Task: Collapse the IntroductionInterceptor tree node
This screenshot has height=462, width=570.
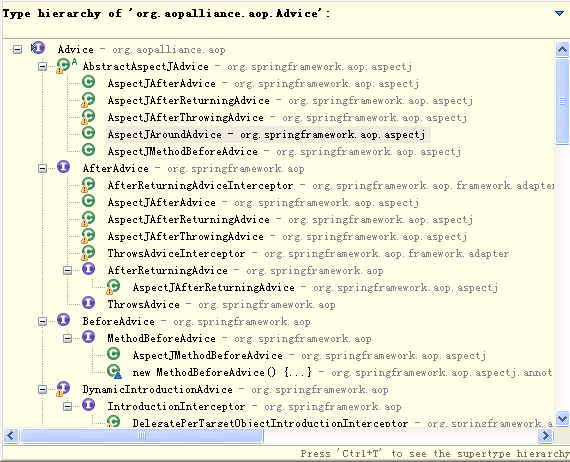Action: point(68,406)
